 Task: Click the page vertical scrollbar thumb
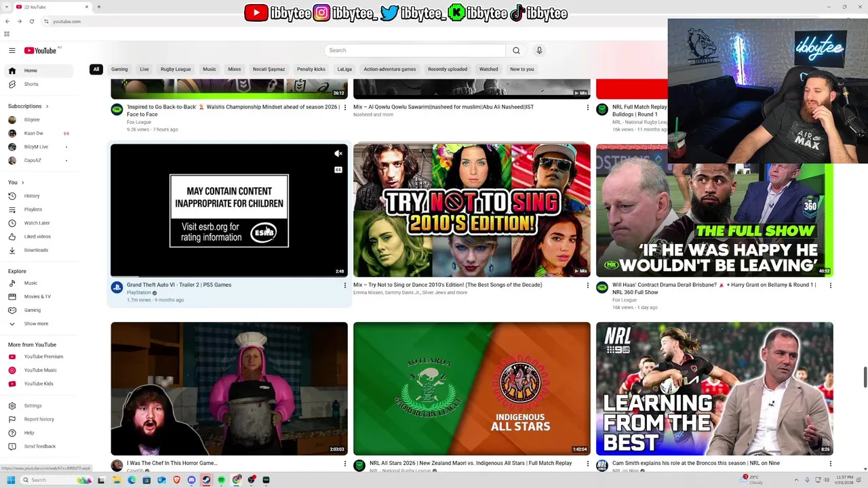865,377
